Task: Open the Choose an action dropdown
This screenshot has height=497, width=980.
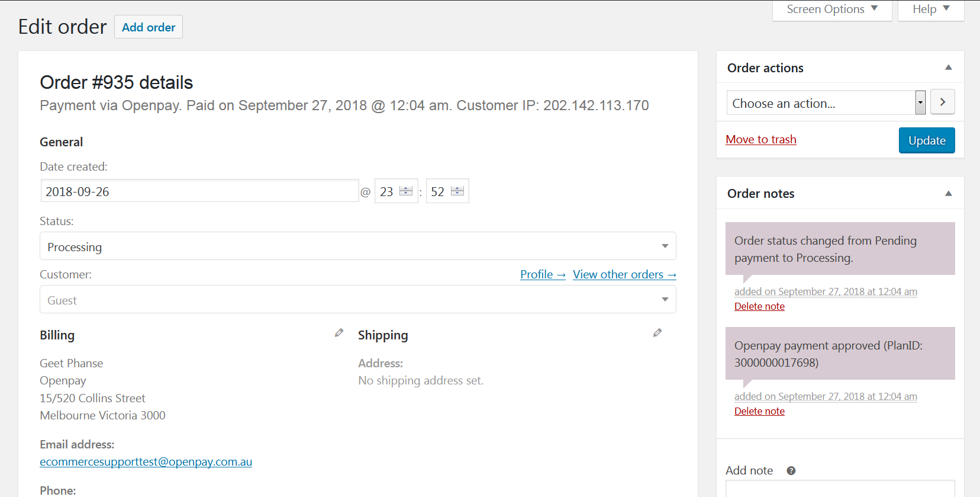Action: [826, 103]
